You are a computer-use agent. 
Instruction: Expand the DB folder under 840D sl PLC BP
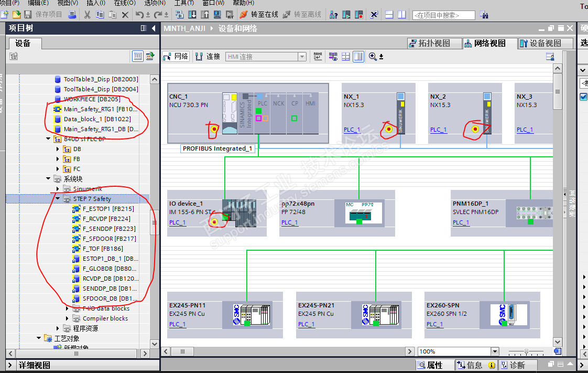click(x=58, y=149)
